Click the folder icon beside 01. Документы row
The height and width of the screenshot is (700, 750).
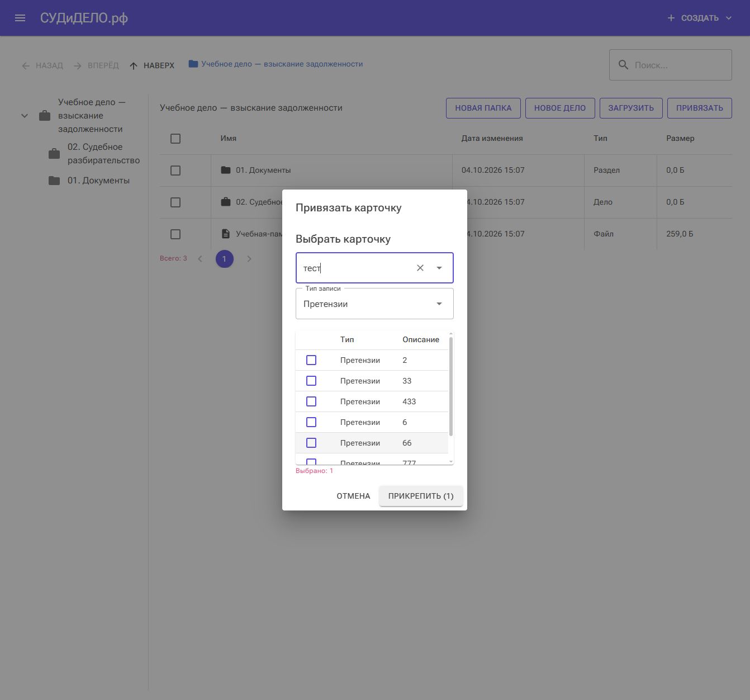(226, 170)
